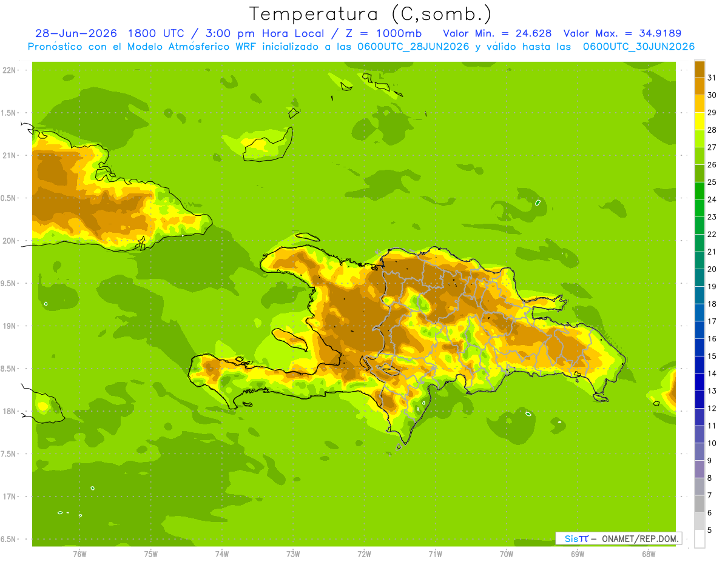Click the '22N' latitude axis label
The height and width of the screenshot is (562, 728).
pyautogui.click(x=8, y=70)
